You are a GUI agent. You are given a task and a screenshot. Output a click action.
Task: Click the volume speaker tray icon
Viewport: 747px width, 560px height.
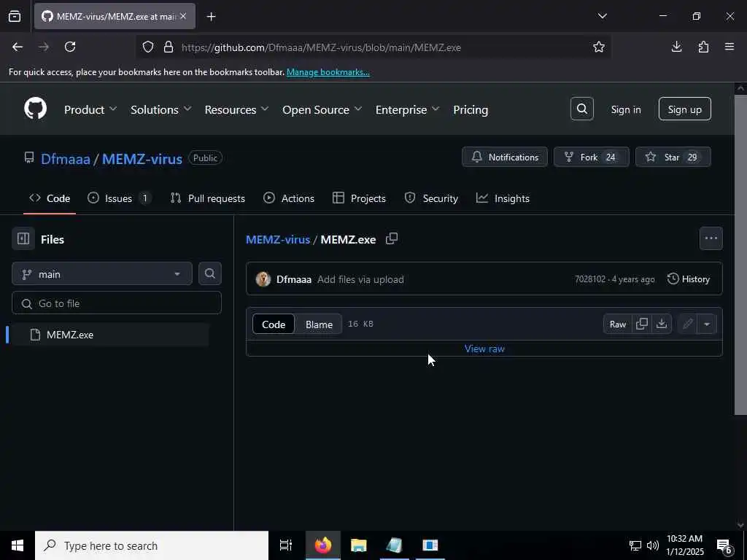653,545
